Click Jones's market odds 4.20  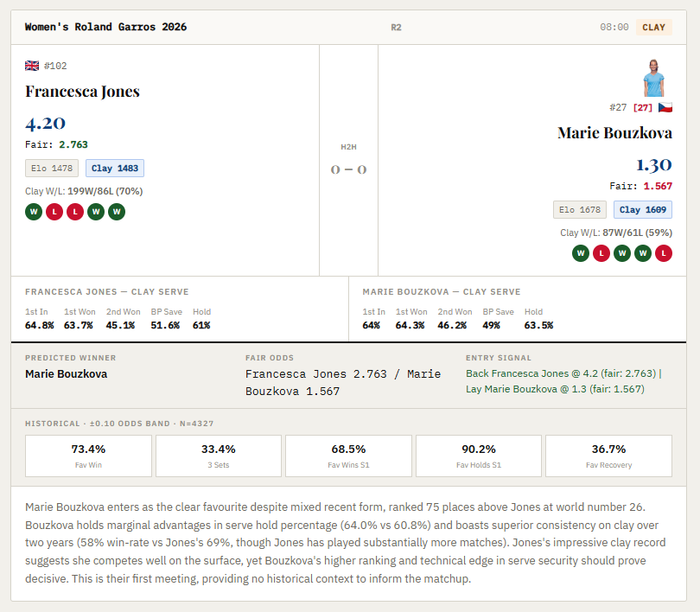coord(46,124)
